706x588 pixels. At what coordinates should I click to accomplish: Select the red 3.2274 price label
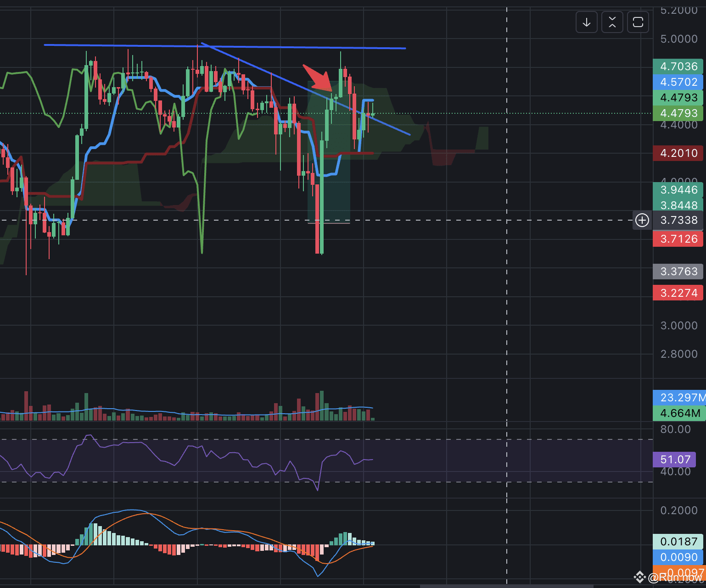pos(678,293)
